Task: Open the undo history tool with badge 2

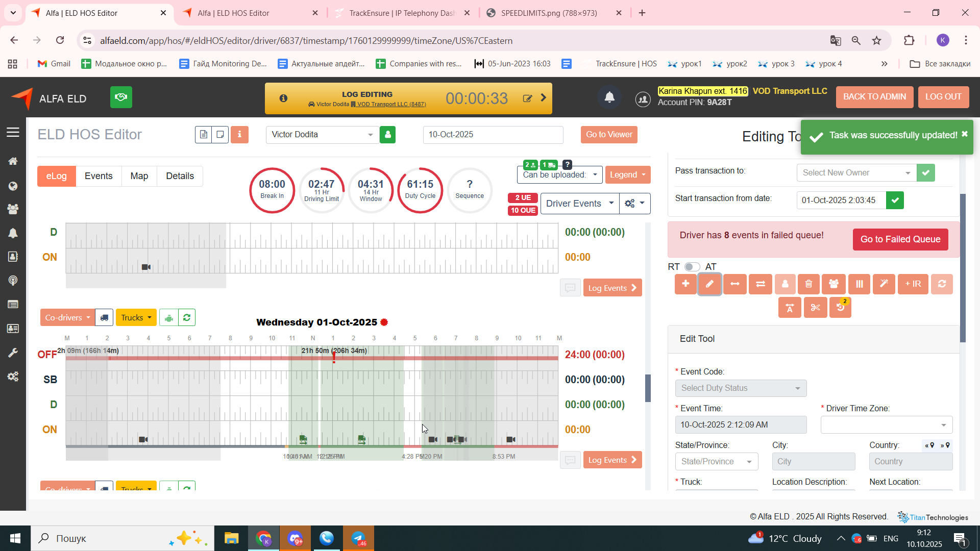Action: tap(840, 308)
